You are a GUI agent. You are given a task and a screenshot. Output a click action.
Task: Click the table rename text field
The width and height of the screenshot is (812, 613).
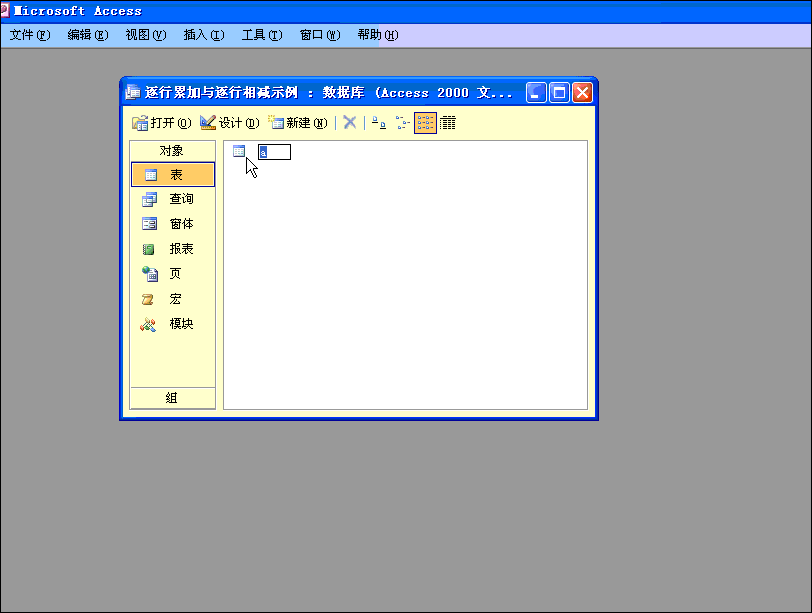click(274, 152)
